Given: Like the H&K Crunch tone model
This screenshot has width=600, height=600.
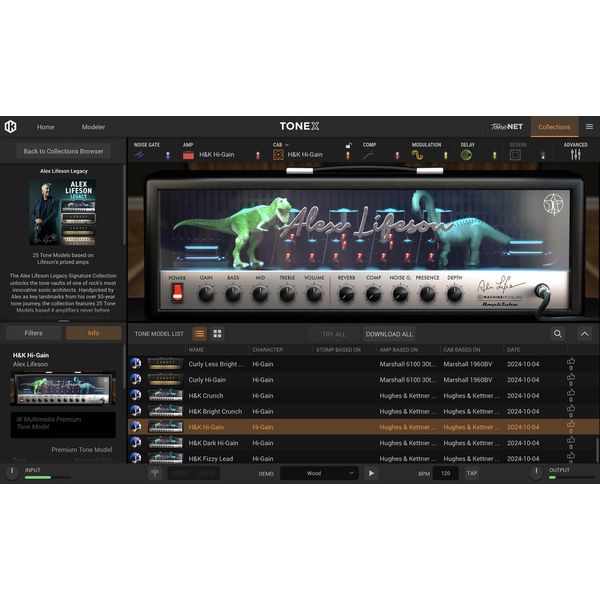Looking at the screenshot, I should [571, 393].
